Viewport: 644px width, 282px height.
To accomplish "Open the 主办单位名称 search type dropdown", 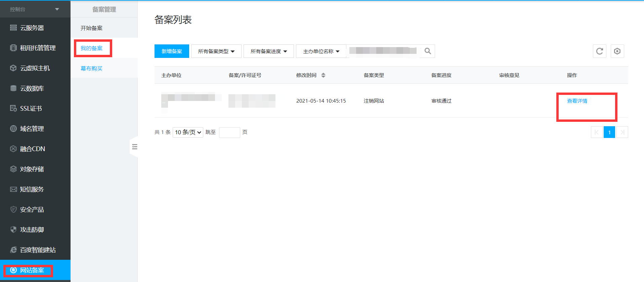I will pyautogui.click(x=321, y=51).
